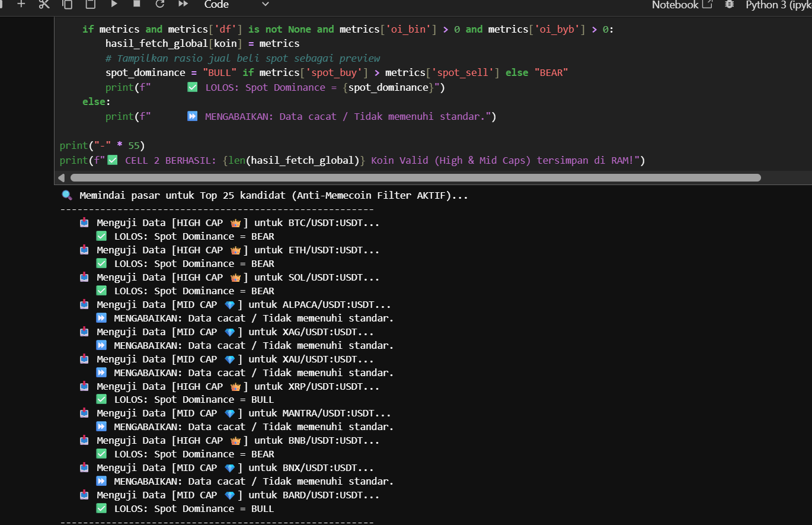Open the Code cell type dropdown
The image size is (812, 525).
click(236, 5)
